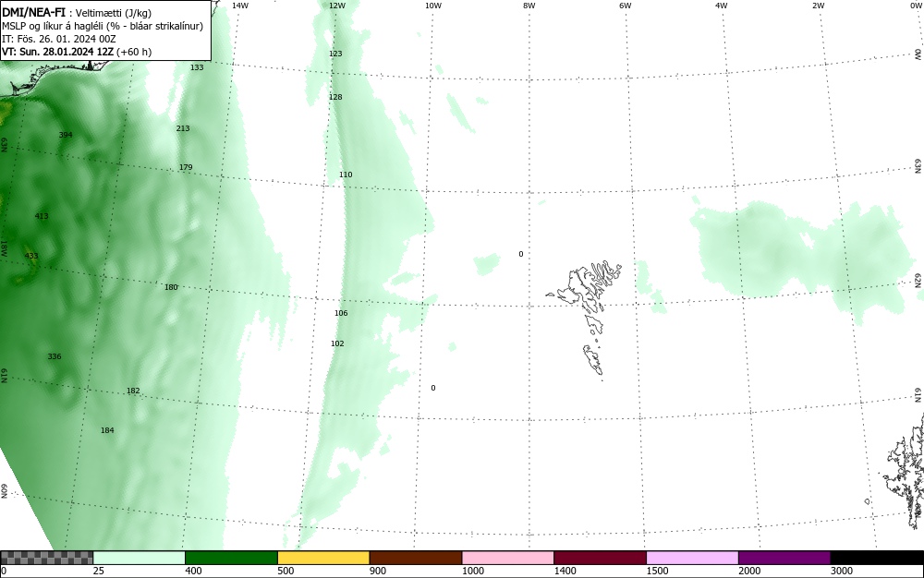Image resolution: width=924 pixels, height=578 pixels.
Task: Click the DMI/NEA-FI title text
Action: (33, 12)
